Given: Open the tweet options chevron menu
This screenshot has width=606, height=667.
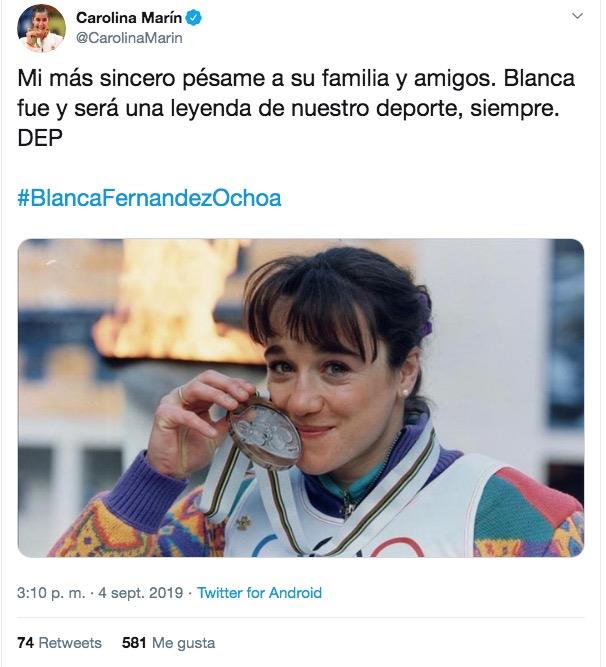Looking at the screenshot, I should (x=578, y=17).
